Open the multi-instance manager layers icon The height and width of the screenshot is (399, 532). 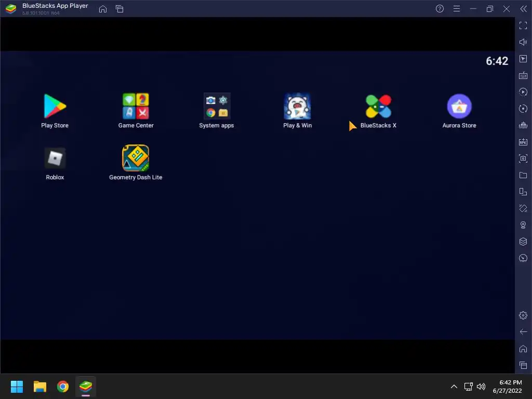(x=523, y=242)
